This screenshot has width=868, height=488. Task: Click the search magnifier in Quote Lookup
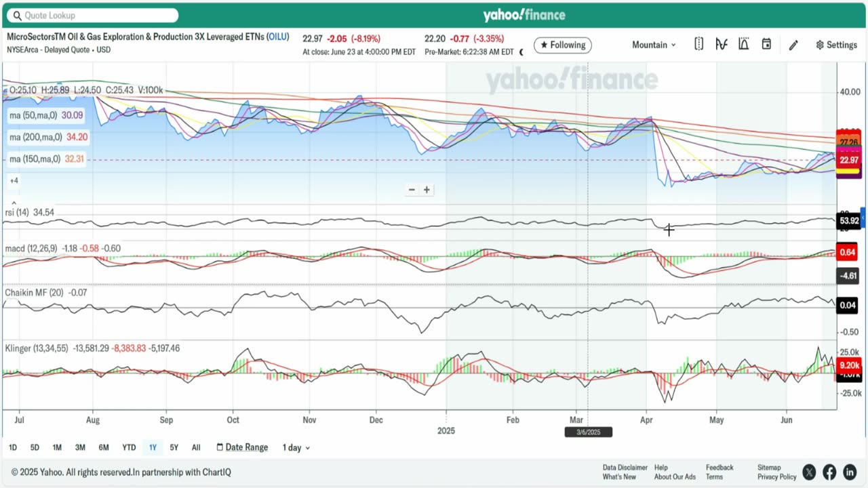[x=17, y=15]
